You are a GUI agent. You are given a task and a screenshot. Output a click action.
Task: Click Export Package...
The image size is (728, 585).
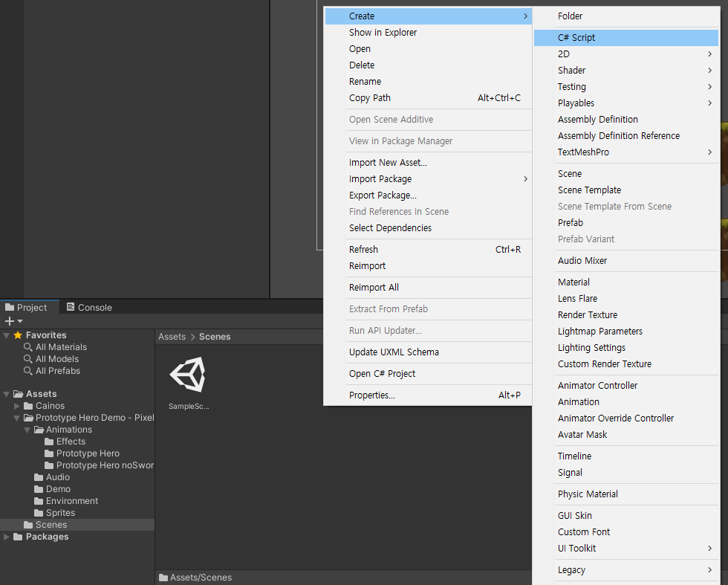point(428,195)
